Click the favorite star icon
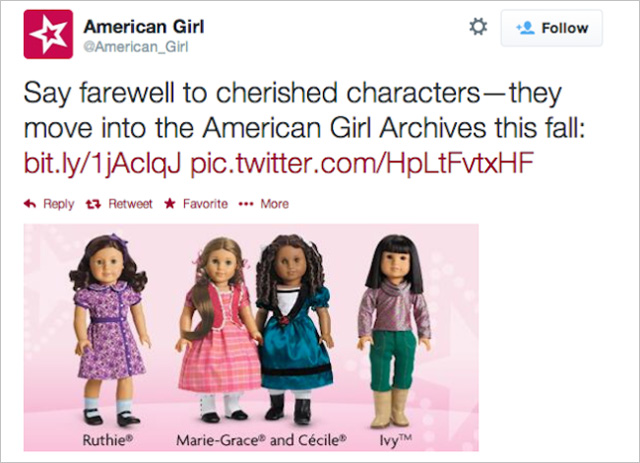 (169, 204)
